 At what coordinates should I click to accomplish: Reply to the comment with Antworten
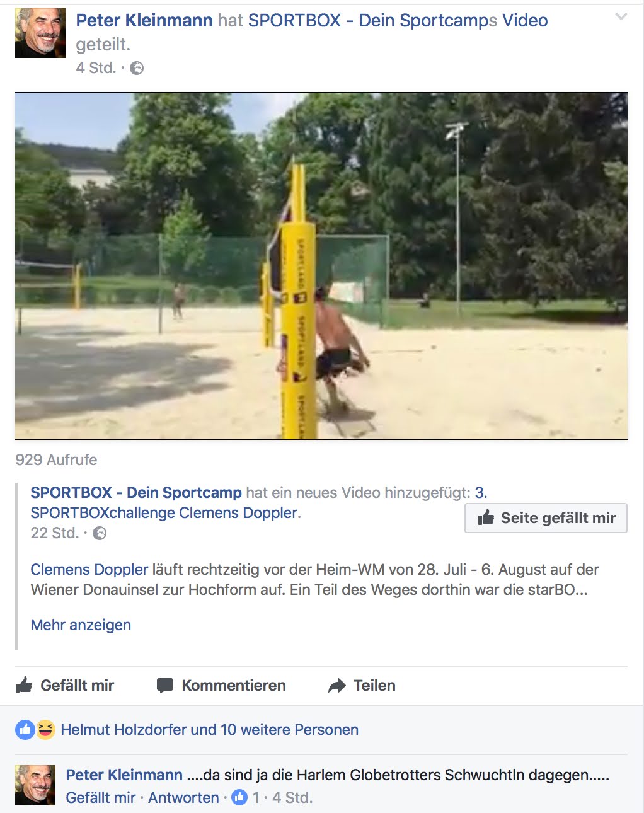[x=183, y=797]
